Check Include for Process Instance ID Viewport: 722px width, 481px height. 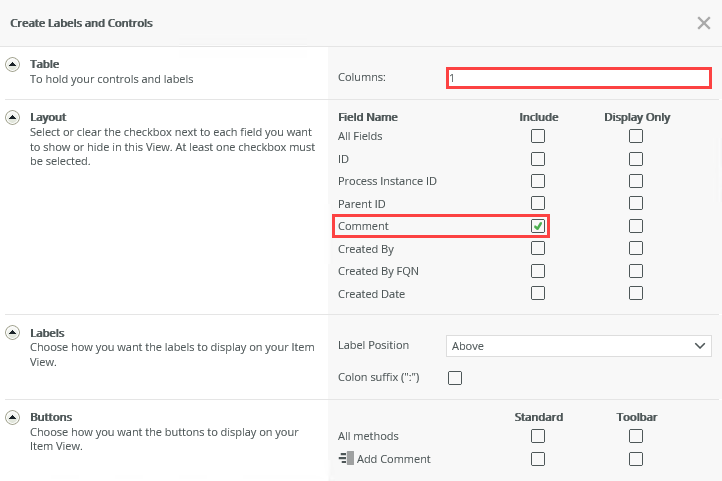click(538, 181)
